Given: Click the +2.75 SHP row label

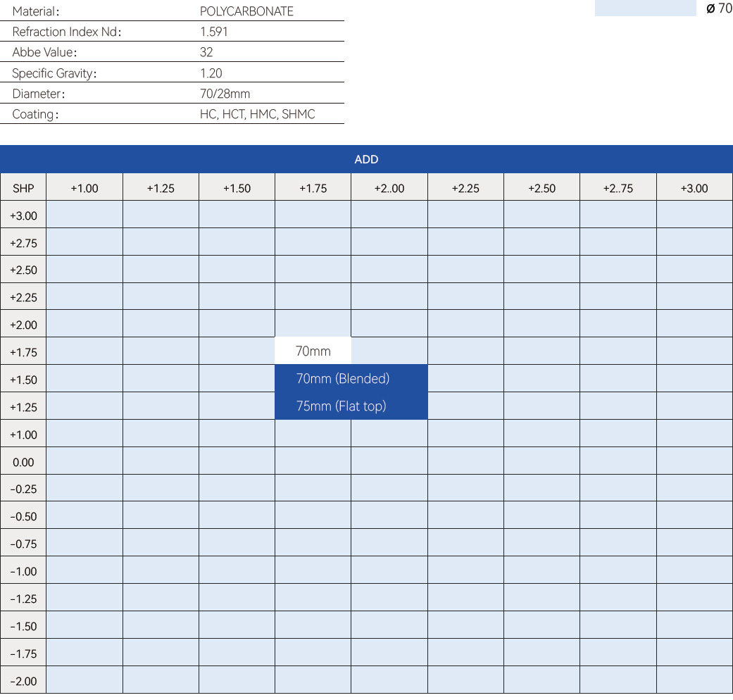Looking at the screenshot, I should tap(23, 243).
